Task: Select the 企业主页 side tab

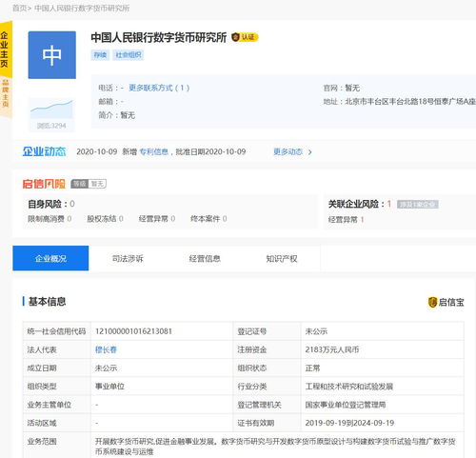Action: tap(5, 50)
